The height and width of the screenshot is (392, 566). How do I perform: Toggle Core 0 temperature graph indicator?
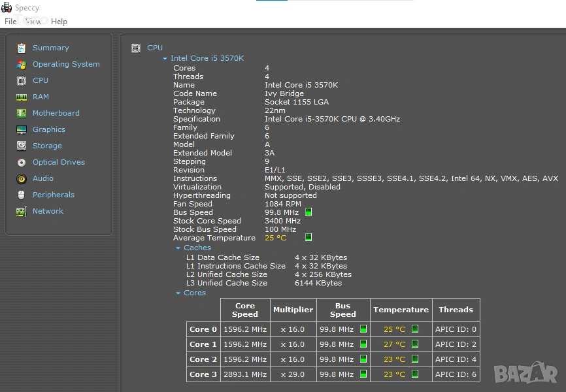coord(414,329)
